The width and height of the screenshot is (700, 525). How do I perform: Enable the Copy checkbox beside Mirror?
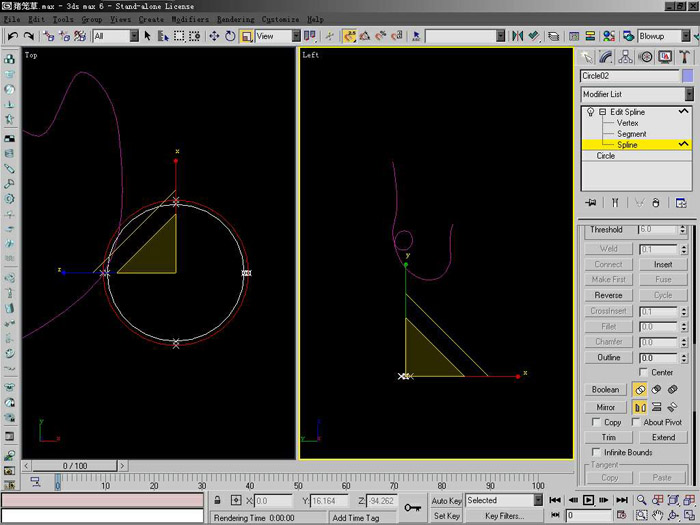(596, 422)
